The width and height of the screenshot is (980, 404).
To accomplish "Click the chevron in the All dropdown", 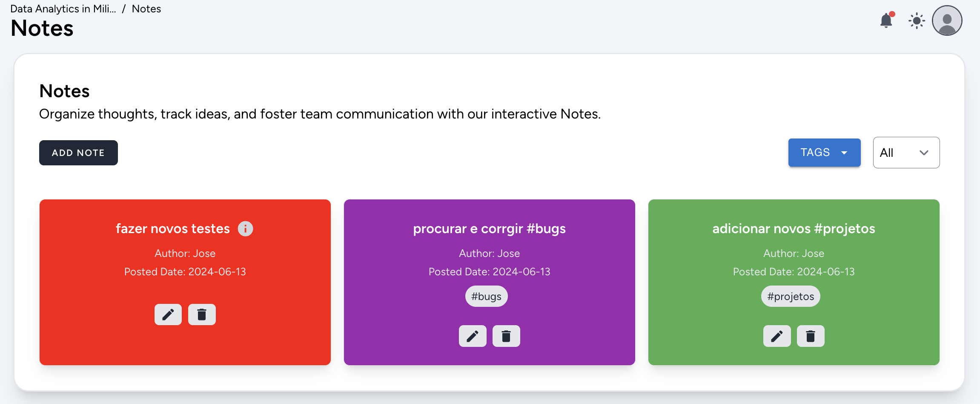I will pos(924,153).
